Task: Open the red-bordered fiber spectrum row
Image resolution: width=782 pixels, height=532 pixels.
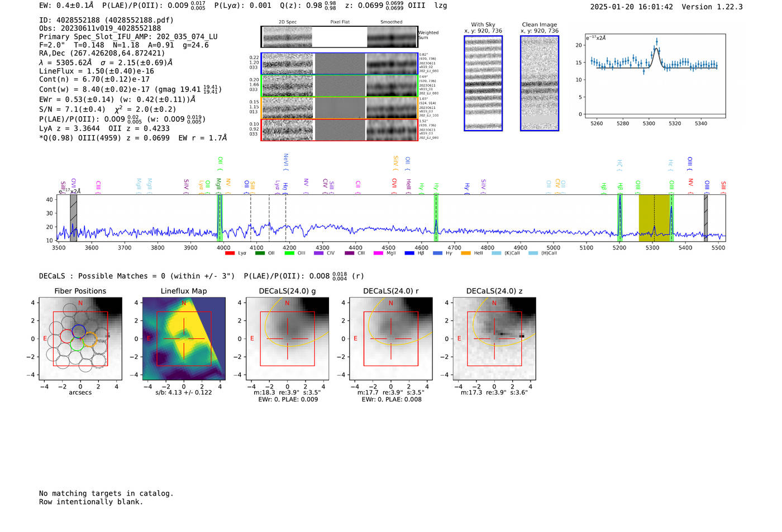Action: click(339, 130)
